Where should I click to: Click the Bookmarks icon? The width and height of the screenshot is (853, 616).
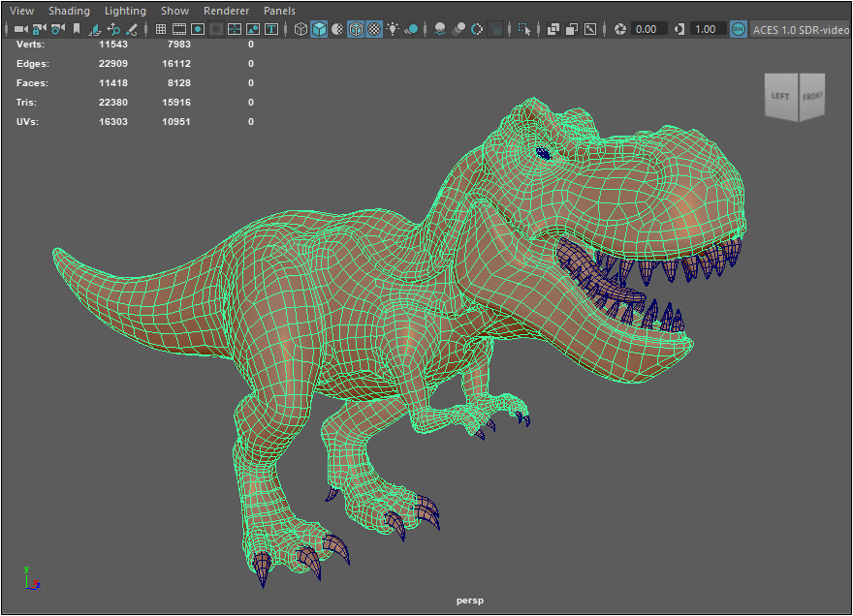point(76,29)
